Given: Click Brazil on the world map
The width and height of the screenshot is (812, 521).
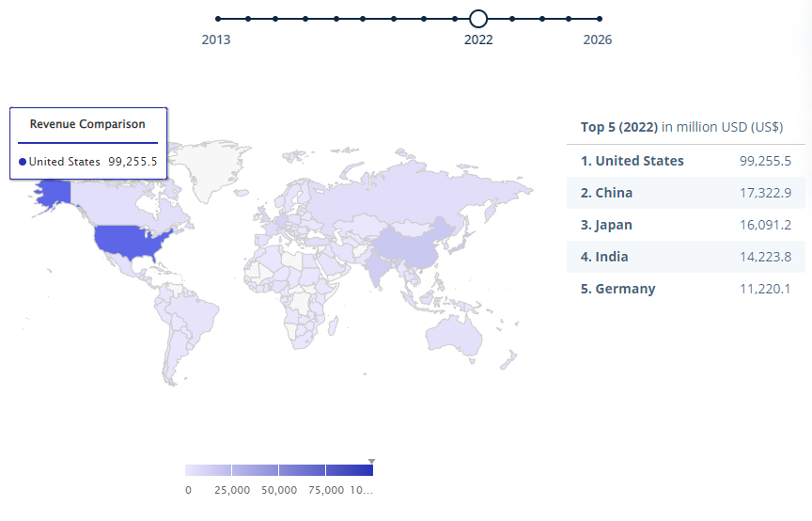Looking at the screenshot, I should 191,317.
